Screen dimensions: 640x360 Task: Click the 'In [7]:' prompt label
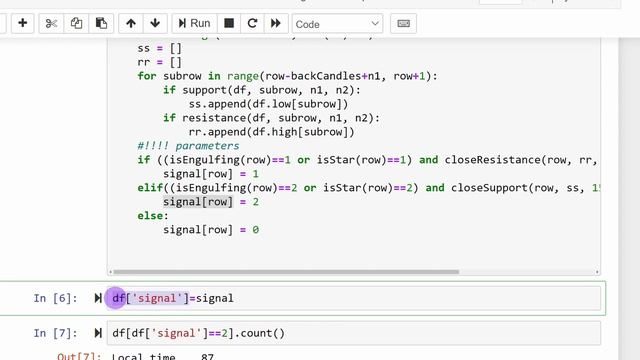pos(56,333)
